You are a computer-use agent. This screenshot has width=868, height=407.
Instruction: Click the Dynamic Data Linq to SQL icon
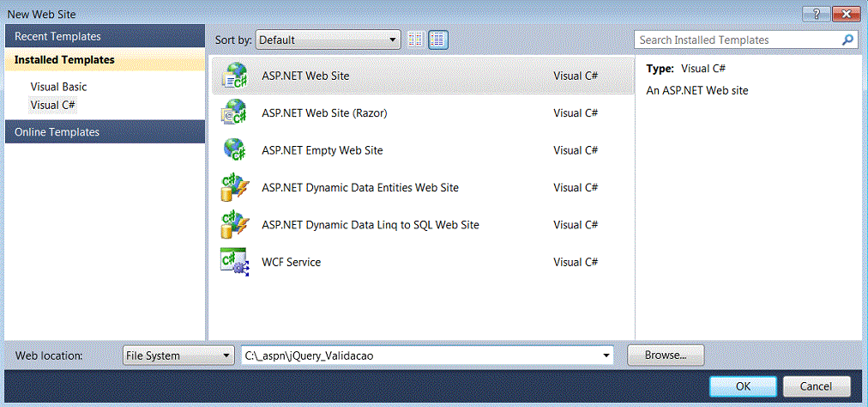point(233,224)
